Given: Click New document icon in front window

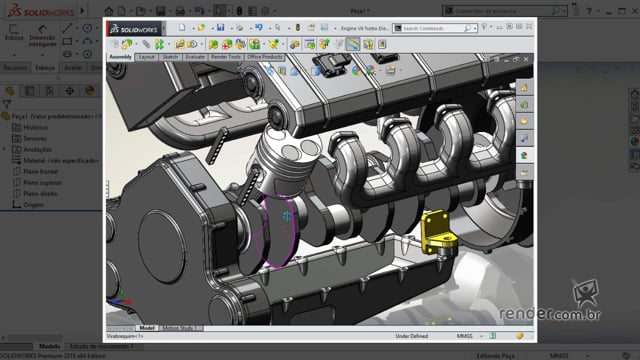Looking at the screenshot, I should coord(182,28).
